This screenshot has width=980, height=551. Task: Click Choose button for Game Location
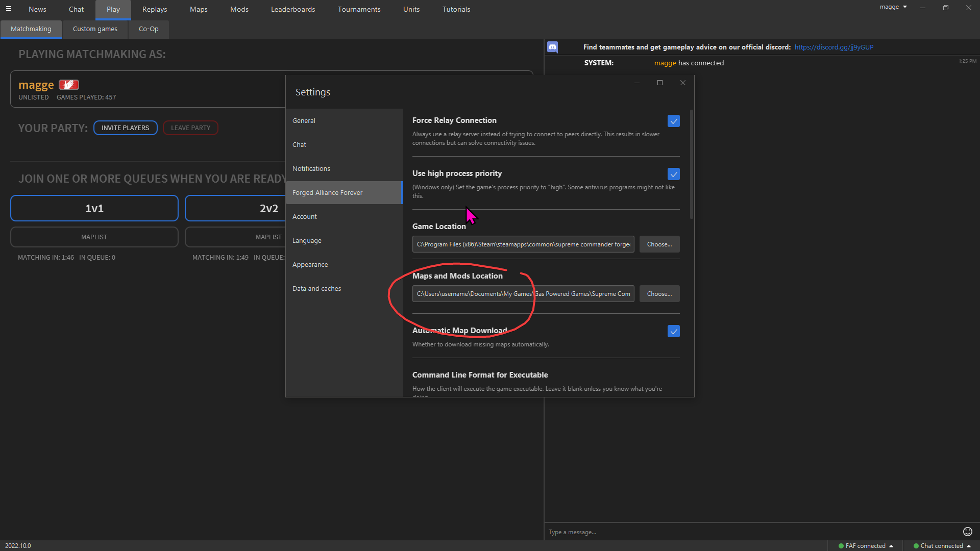coord(659,244)
